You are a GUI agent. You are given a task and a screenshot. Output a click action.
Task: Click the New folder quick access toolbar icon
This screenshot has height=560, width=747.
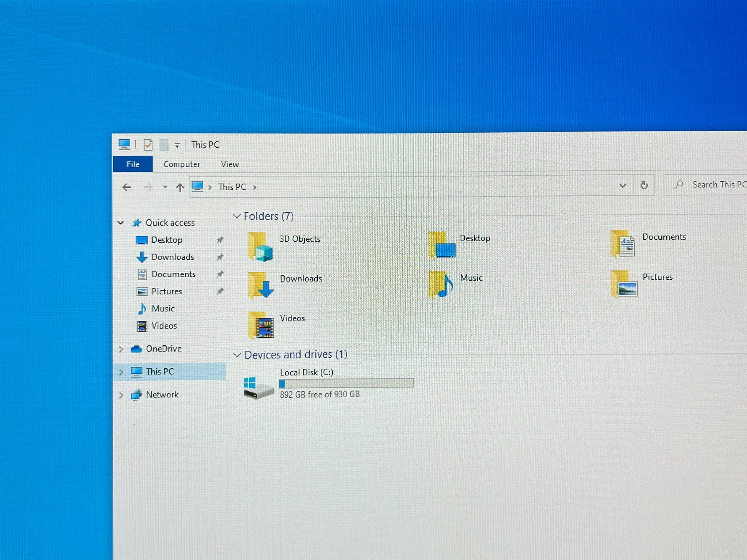[164, 145]
